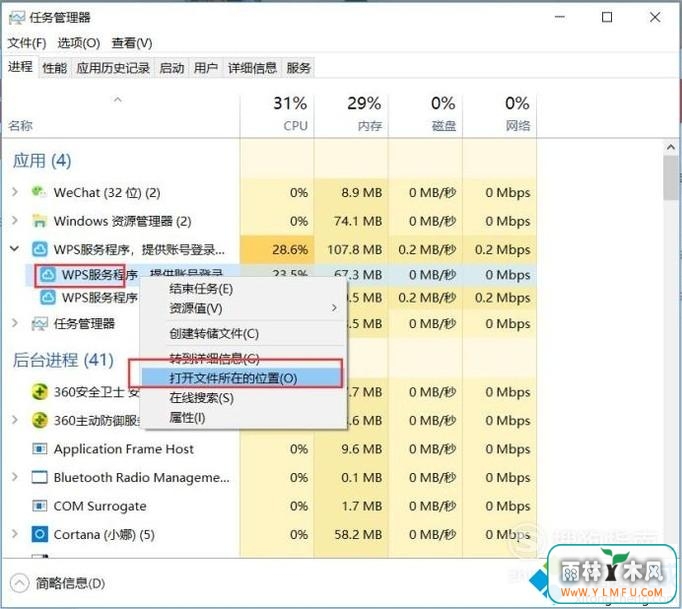
Task: Choose 打开文件所在的位置(O) in context menu
Action: coord(242,378)
